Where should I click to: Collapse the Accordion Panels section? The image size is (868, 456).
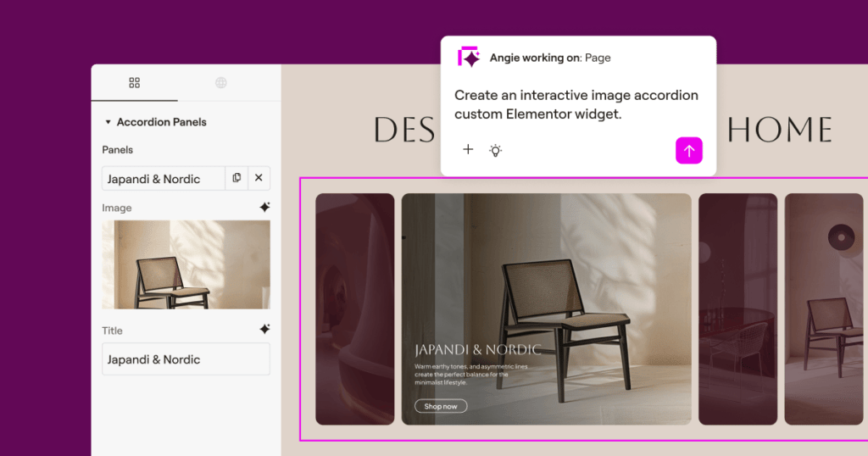pos(108,122)
